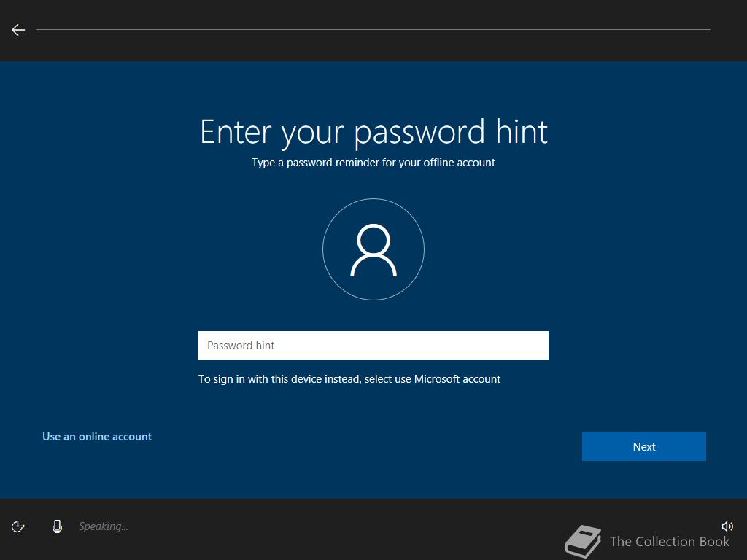Open the Ease of Access icon
The width and height of the screenshot is (747, 560).
pos(18,526)
